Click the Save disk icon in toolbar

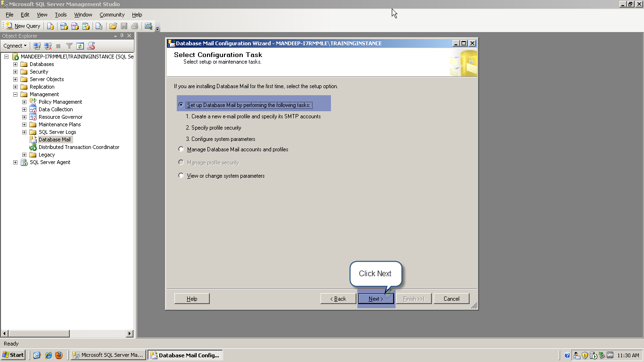[124, 26]
